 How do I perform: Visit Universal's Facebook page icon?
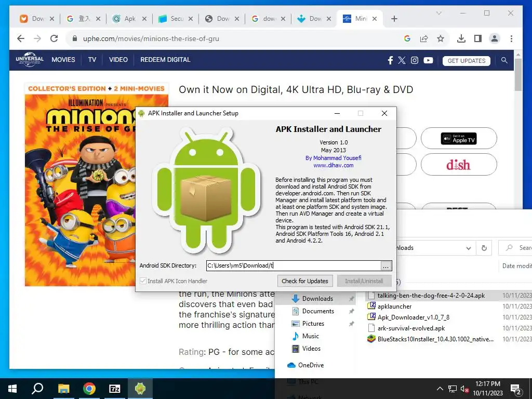point(390,60)
